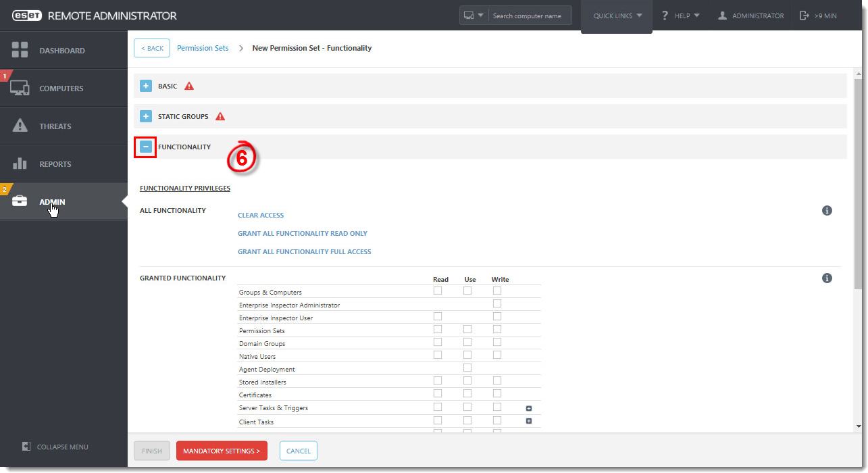
Task: Collapse the Functionality section
Action: pyautogui.click(x=146, y=147)
